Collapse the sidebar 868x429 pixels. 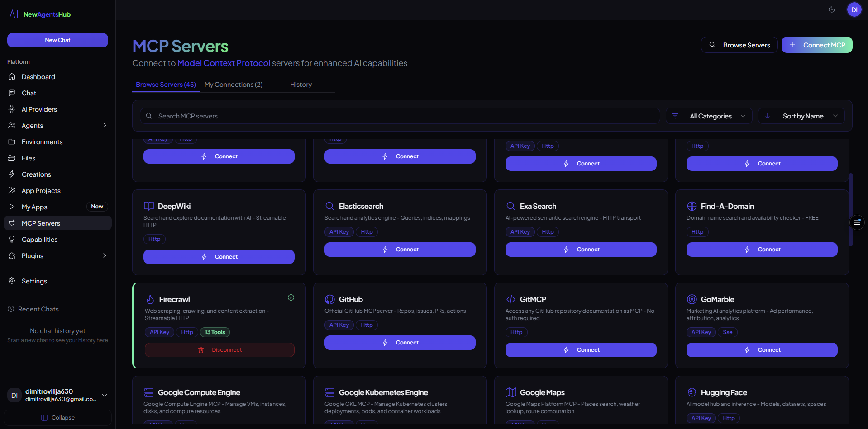click(x=57, y=418)
